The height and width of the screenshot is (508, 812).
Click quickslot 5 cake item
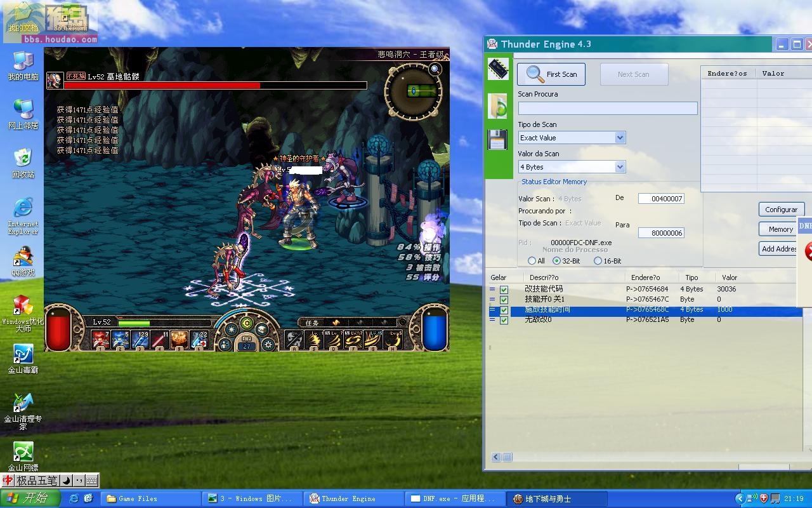point(179,340)
